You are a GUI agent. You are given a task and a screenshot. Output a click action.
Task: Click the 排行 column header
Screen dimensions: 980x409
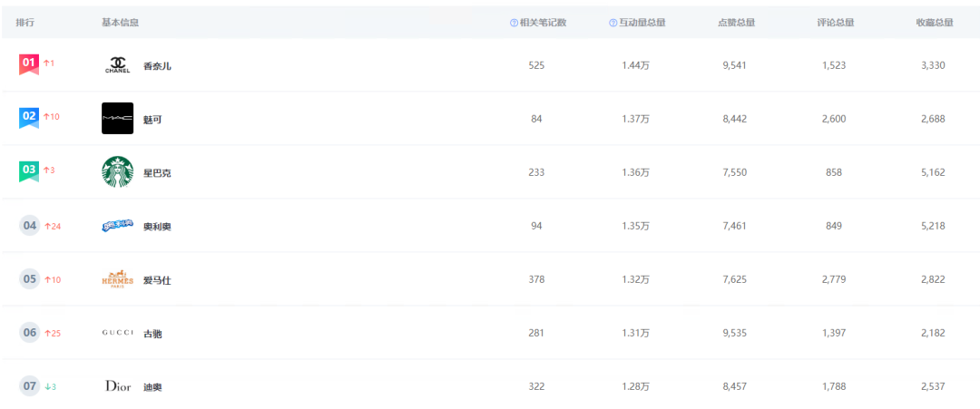click(x=25, y=23)
